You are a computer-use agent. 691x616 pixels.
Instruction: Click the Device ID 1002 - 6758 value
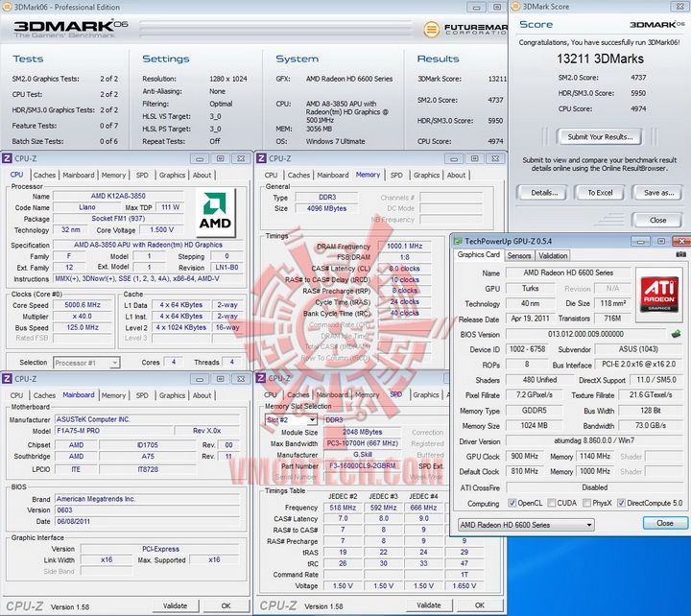(x=527, y=349)
